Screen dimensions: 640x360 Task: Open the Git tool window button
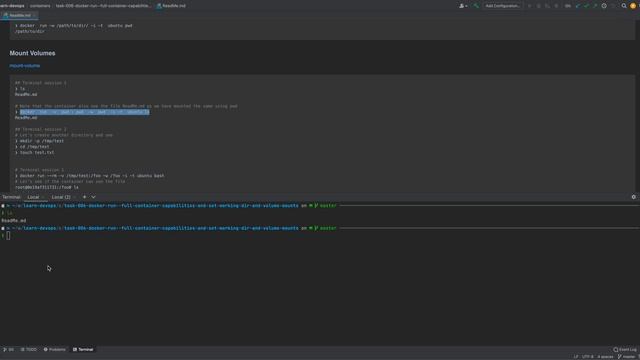pyautogui.click(x=8, y=349)
